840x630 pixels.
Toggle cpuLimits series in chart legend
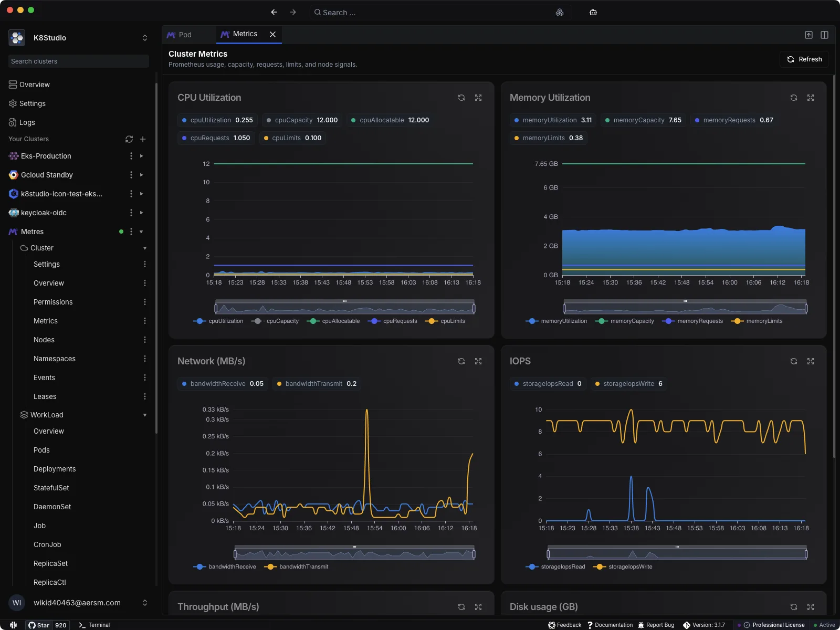(x=445, y=321)
